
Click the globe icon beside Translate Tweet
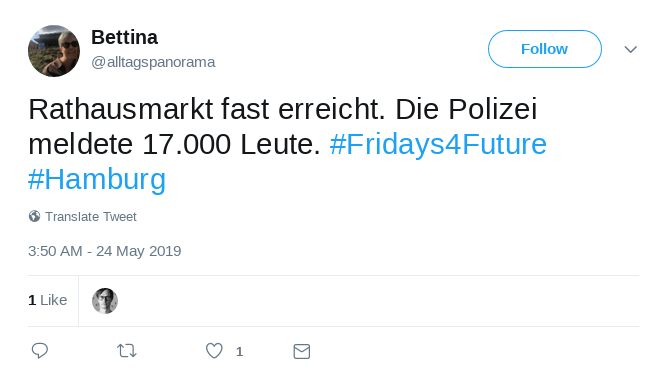tap(35, 216)
